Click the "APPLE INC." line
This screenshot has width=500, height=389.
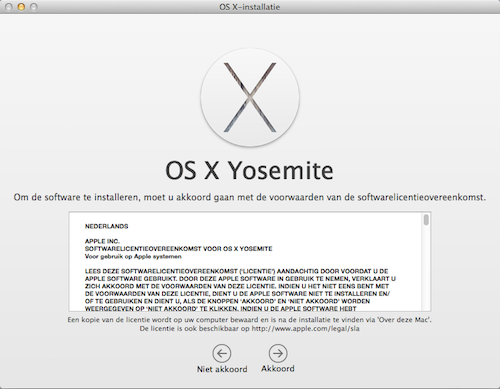click(102, 241)
